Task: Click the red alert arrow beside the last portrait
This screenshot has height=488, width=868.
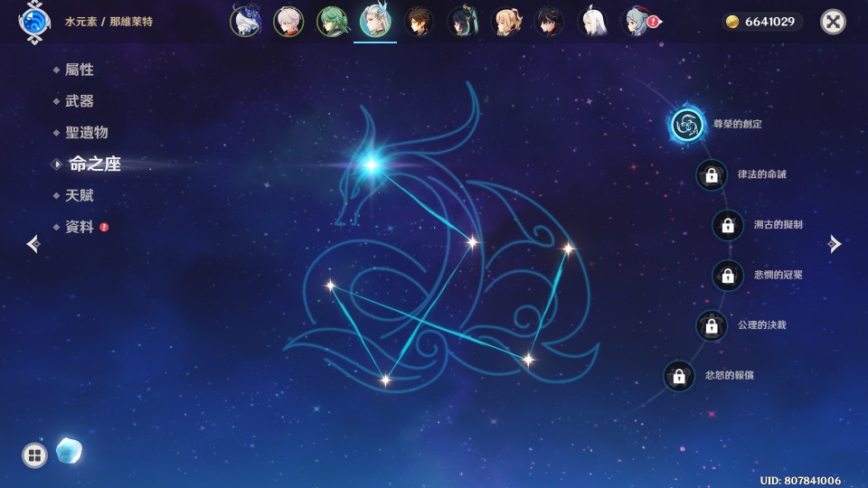Action: 655,22
